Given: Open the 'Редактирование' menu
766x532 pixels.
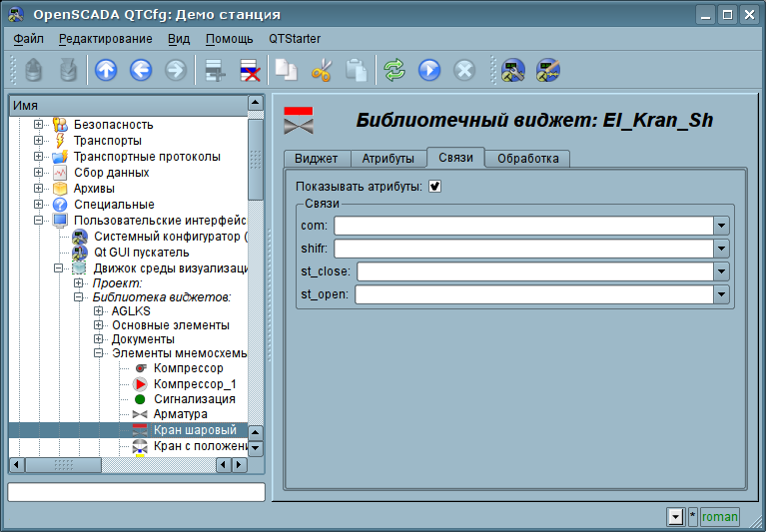Looking at the screenshot, I should click(x=105, y=39).
